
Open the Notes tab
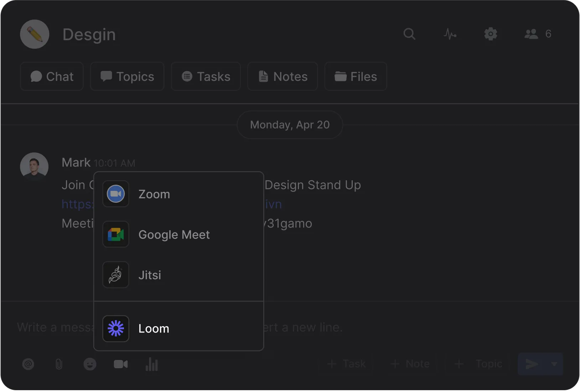[283, 77]
